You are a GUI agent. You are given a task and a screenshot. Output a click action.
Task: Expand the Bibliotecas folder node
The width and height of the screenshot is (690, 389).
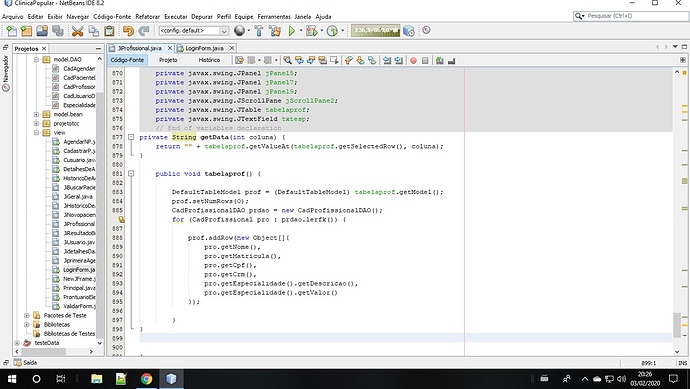pos(26,325)
